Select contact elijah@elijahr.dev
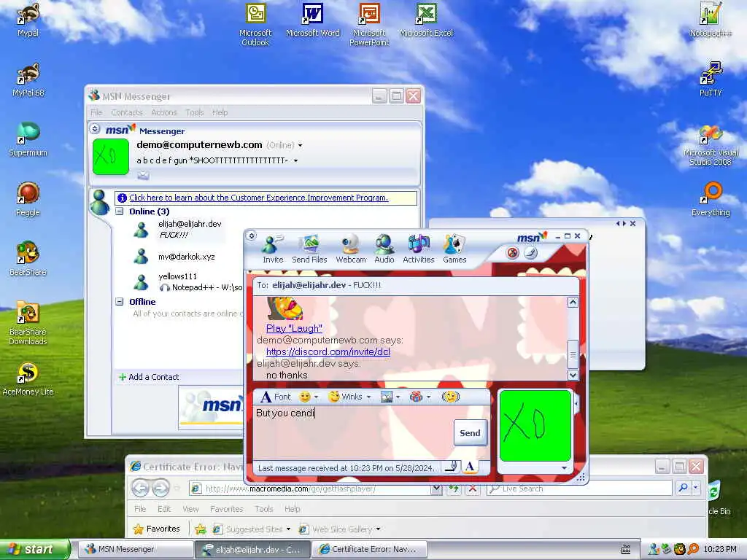Image resolution: width=747 pixels, height=560 pixels. [190, 224]
